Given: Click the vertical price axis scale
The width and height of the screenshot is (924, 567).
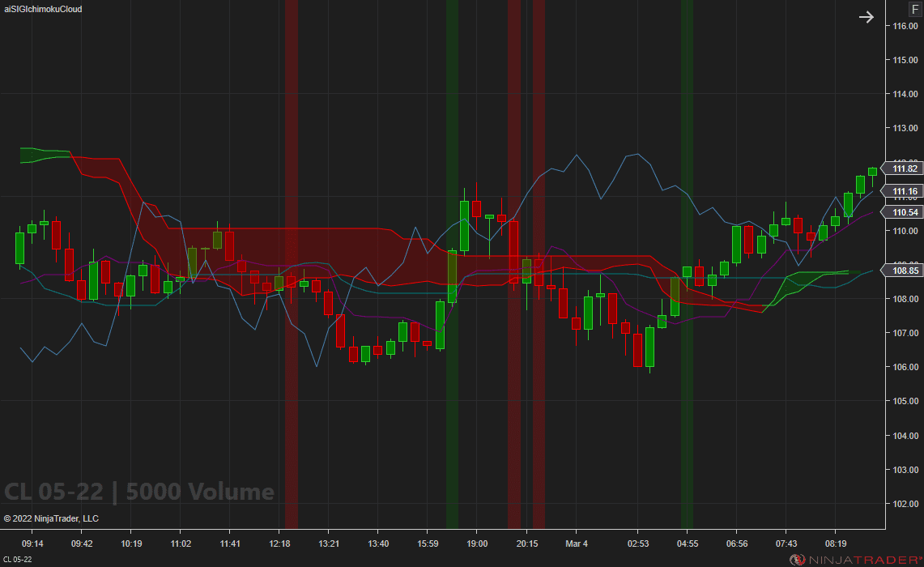Looking at the screenshot, I should coord(901,364).
